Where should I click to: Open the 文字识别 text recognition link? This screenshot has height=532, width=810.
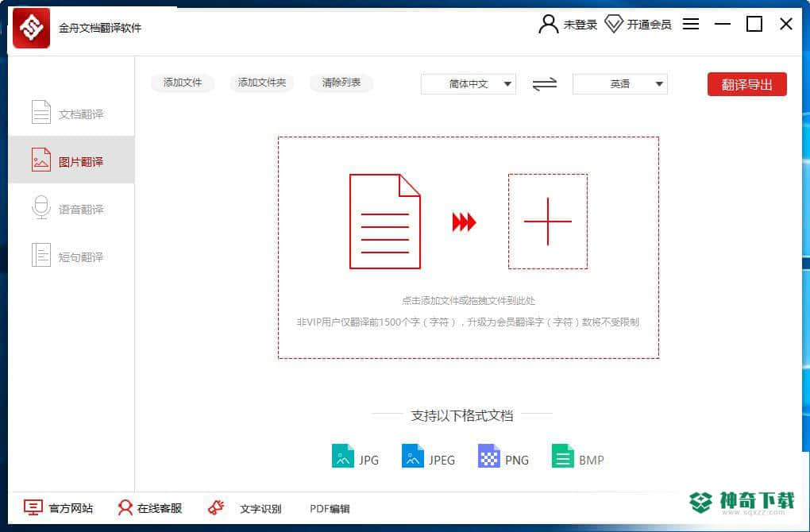260,509
